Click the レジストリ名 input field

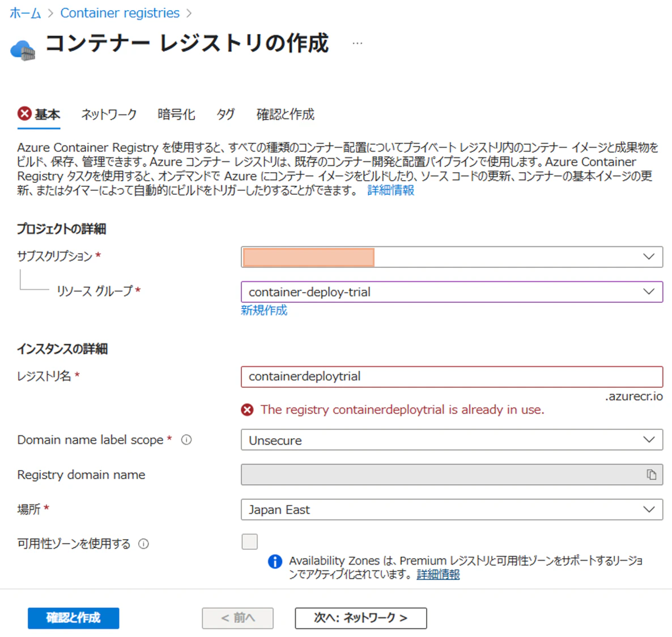tap(452, 377)
